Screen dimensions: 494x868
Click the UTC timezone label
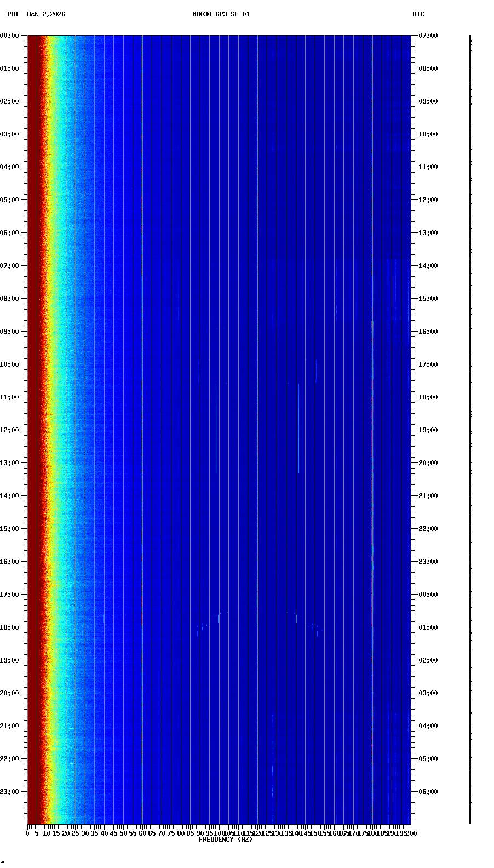[x=418, y=14]
